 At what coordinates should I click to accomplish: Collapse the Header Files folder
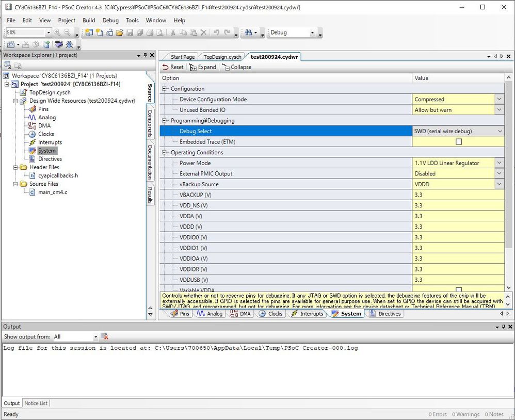click(x=16, y=167)
